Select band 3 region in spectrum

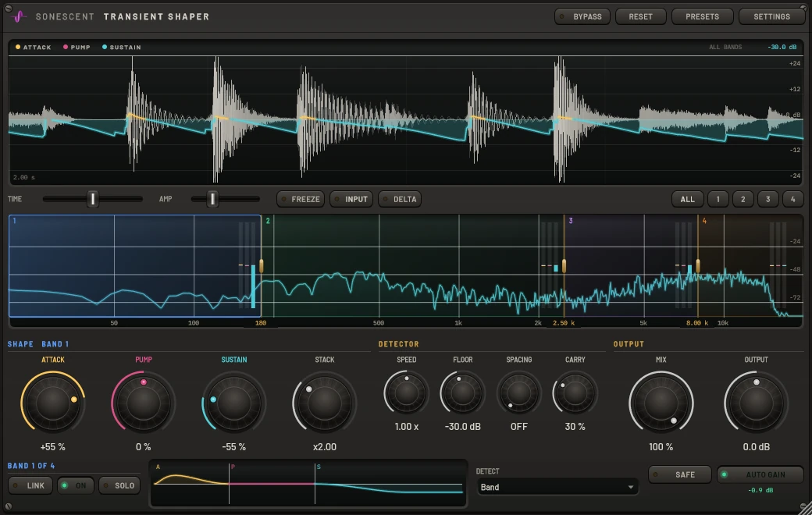point(632,265)
